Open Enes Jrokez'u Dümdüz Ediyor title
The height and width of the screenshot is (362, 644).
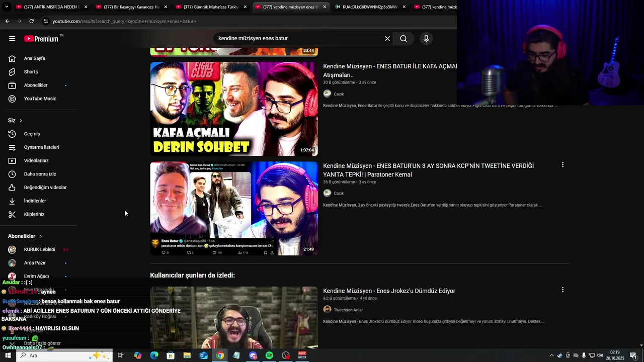click(x=389, y=291)
